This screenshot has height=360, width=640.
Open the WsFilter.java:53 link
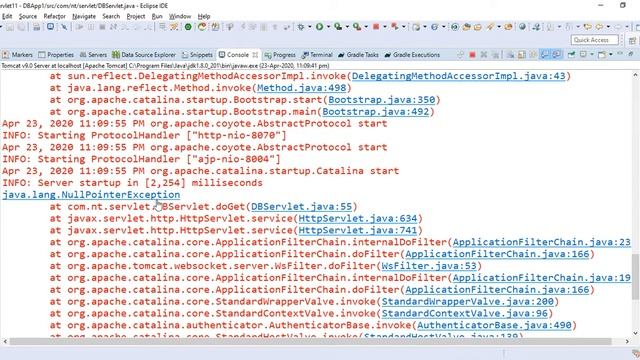coord(429,266)
